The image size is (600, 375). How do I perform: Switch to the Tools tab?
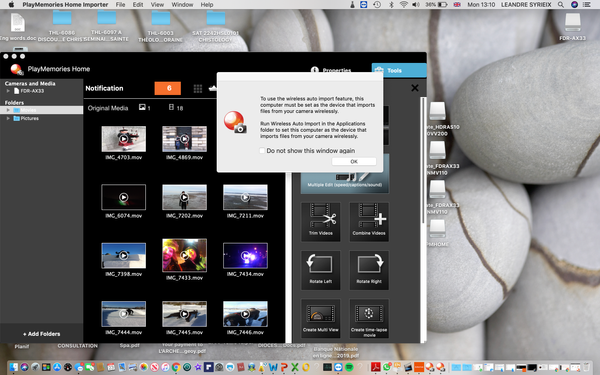pos(399,70)
